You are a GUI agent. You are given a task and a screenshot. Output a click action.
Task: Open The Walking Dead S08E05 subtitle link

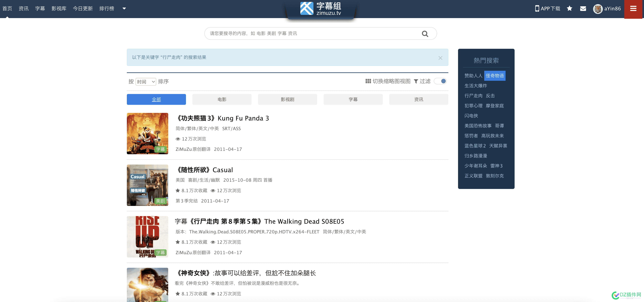click(259, 221)
